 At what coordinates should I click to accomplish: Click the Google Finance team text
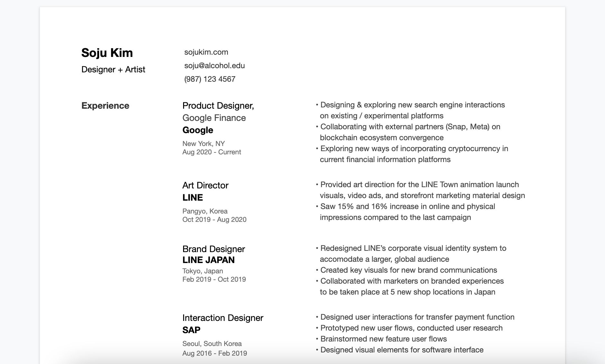(214, 118)
